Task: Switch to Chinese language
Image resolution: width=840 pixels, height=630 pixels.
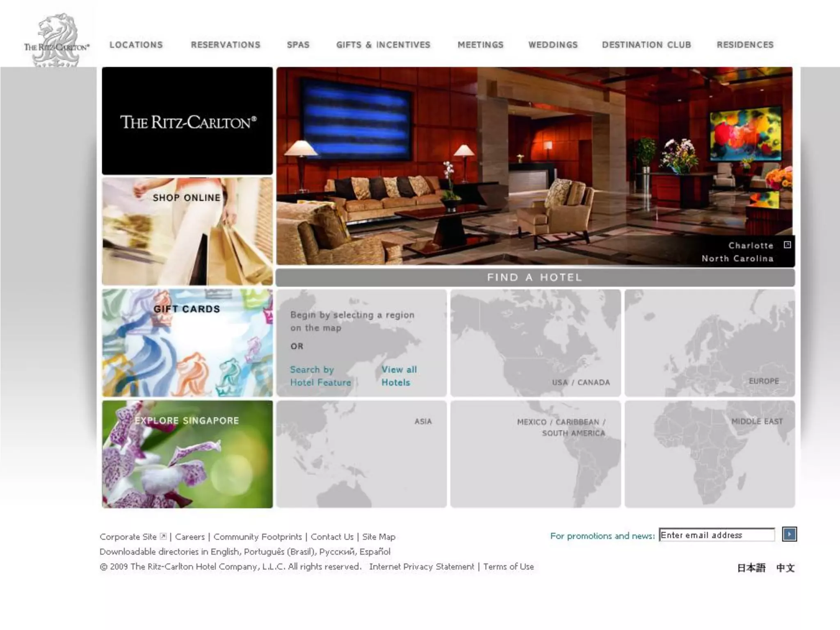Action: tap(785, 568)
